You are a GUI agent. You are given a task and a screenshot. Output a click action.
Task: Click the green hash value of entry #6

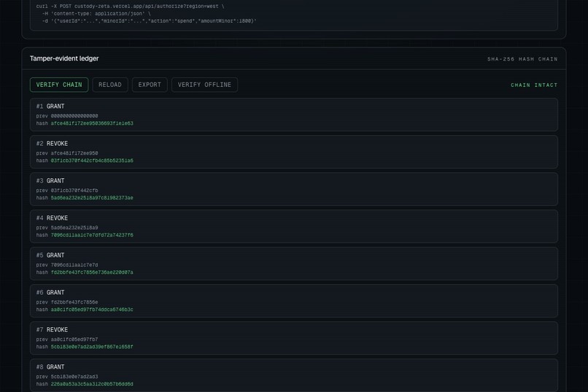click(x=92, y=310)
